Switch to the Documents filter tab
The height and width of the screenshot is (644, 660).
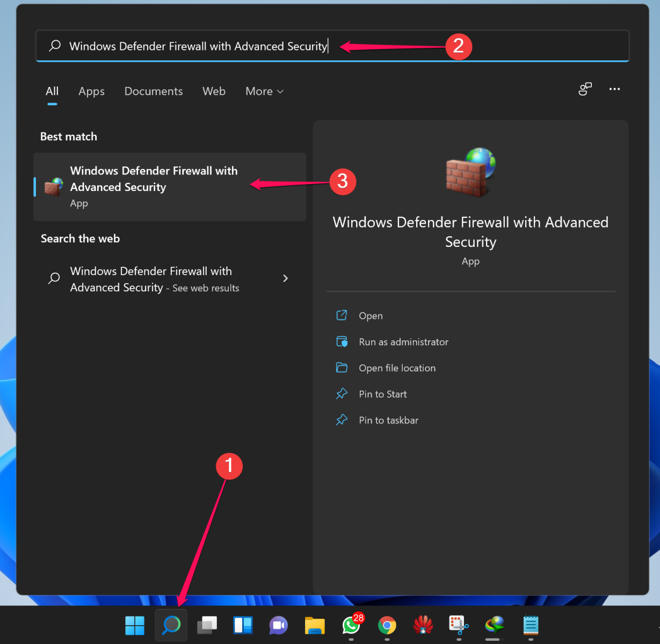pos(154,91)
